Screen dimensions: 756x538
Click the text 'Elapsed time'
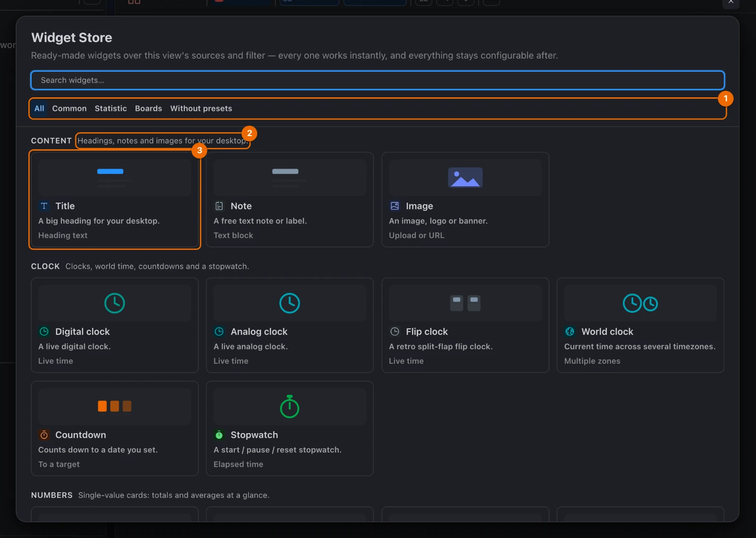coord(238,464)
